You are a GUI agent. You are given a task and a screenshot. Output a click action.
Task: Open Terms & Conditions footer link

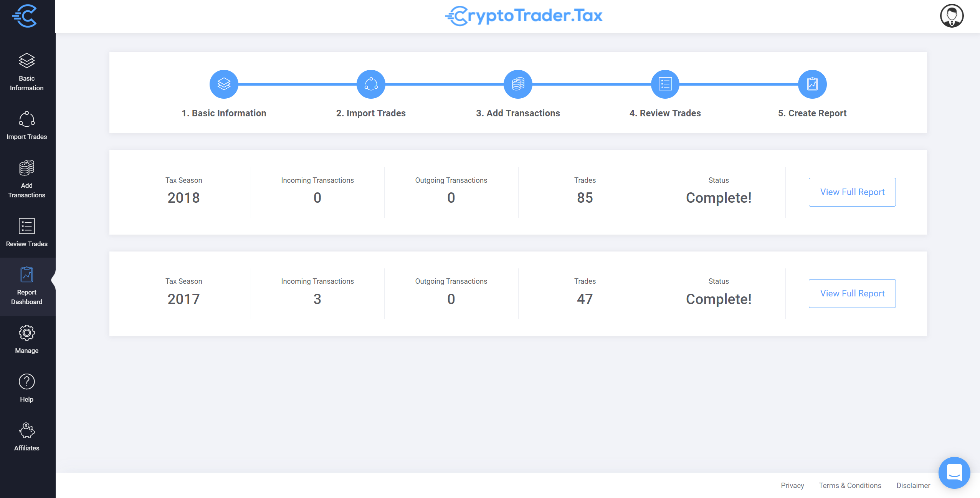pos(849,485)
